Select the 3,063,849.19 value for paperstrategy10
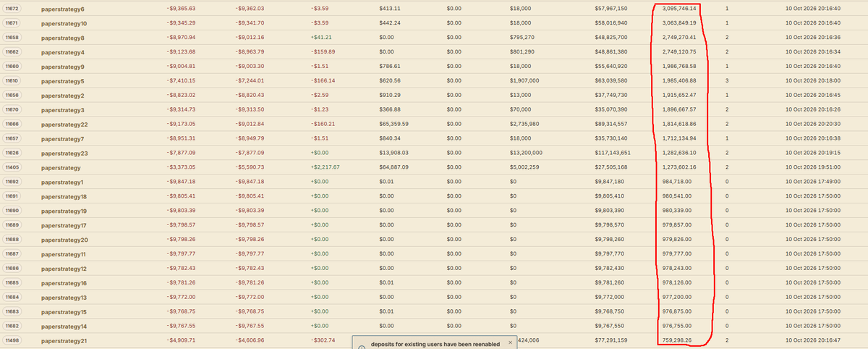Image resolution: width=868 pixels, height=349 pixels. (x=678, y=23)
